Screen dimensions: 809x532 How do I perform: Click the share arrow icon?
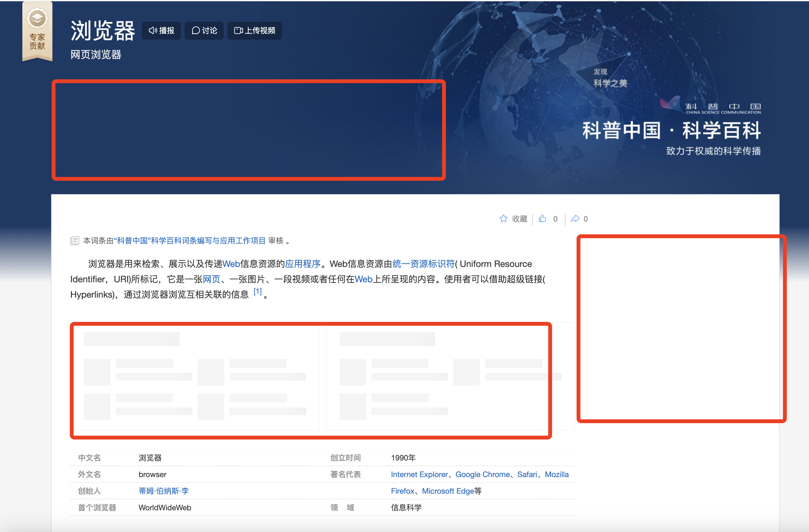click(575, 218)
